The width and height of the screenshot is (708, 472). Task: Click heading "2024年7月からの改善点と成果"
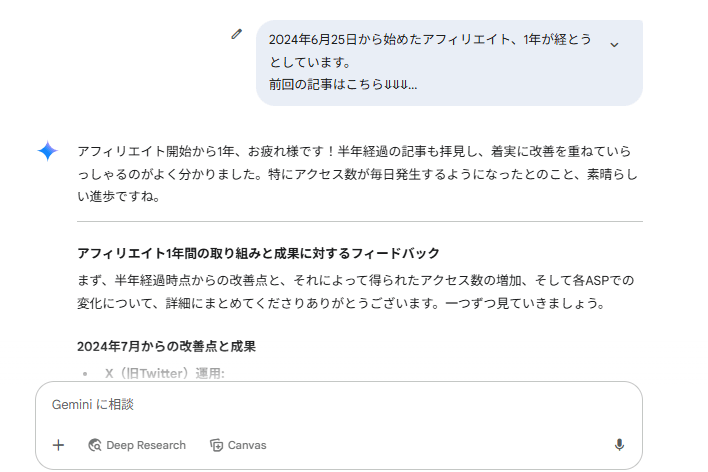[x=166, y=347]
